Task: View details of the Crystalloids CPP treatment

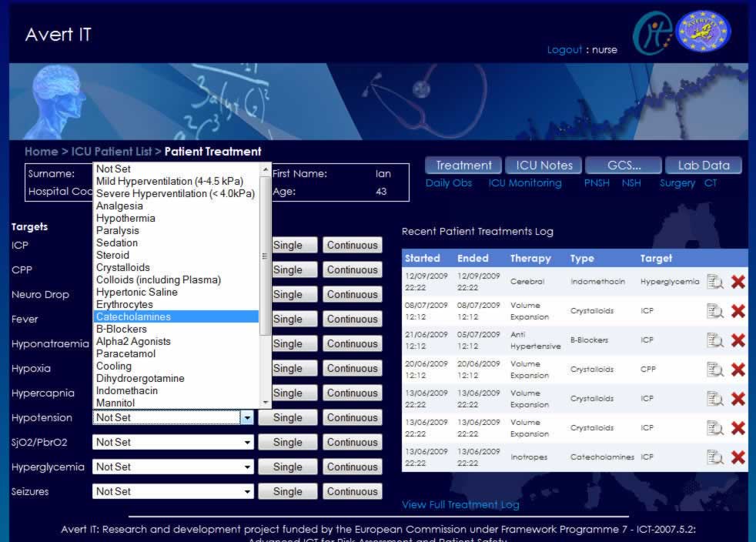Action: (715, 370)
